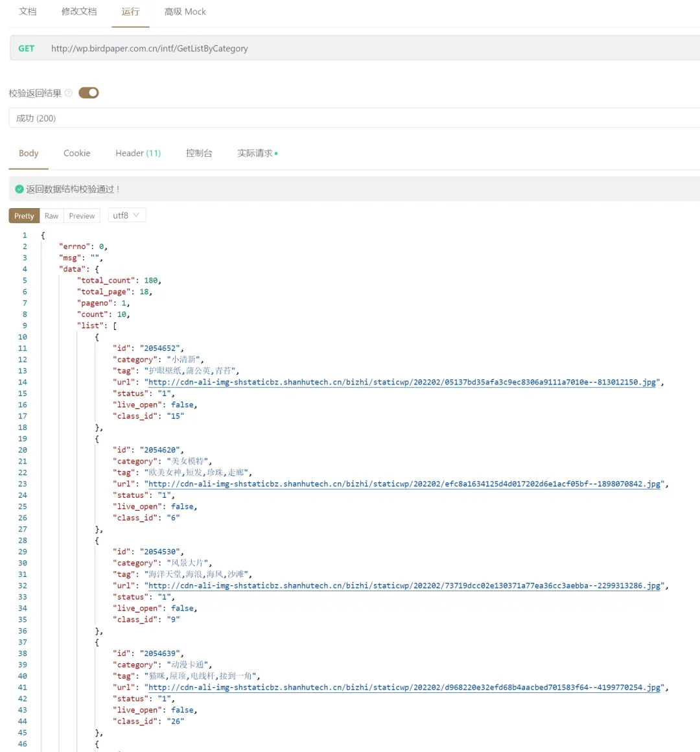700x752 pixels.
Task: Go to the 高级 Mock tab
Action: 185,12
